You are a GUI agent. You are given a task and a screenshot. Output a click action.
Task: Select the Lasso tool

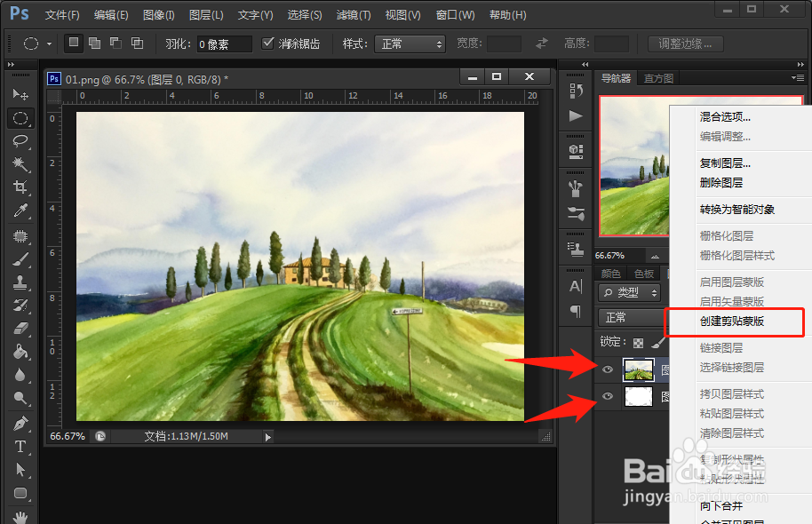click(x=20, y=141)
